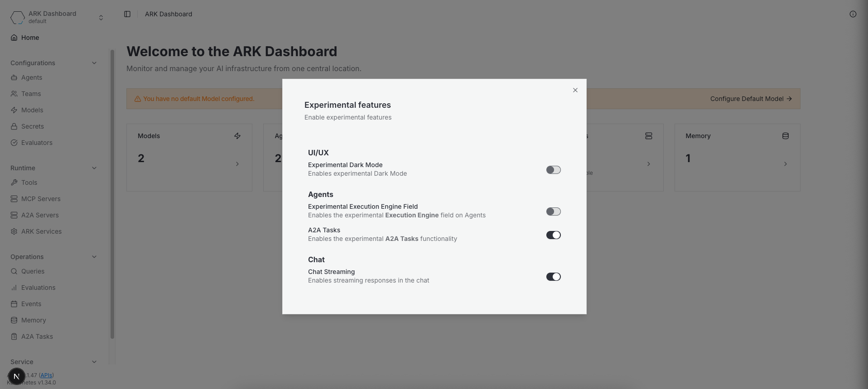Click the server icon on partially hidden card
The height and width of the screenshot is (389, 868).
point(649,136)
